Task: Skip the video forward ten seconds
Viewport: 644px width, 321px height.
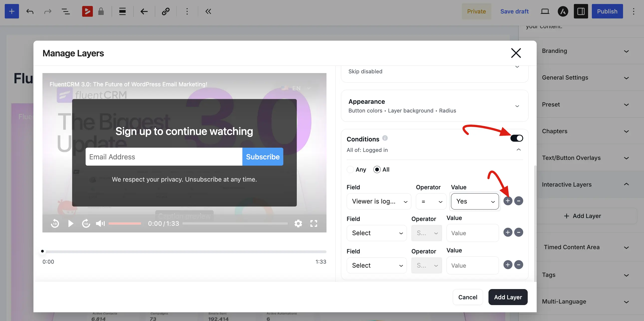Action: (86, 223)
